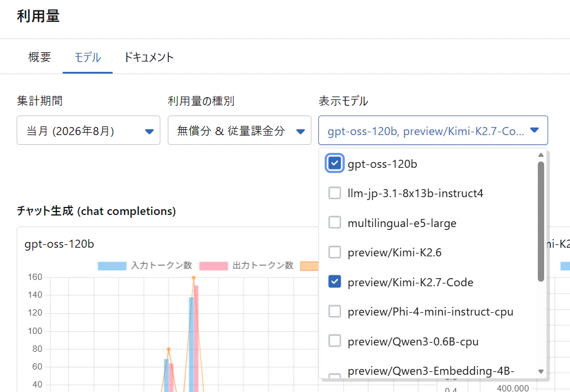Screen dimensions: 570x392
Task: Collapse the 表示モデル dropdown
Action: (x=433, y=130)
